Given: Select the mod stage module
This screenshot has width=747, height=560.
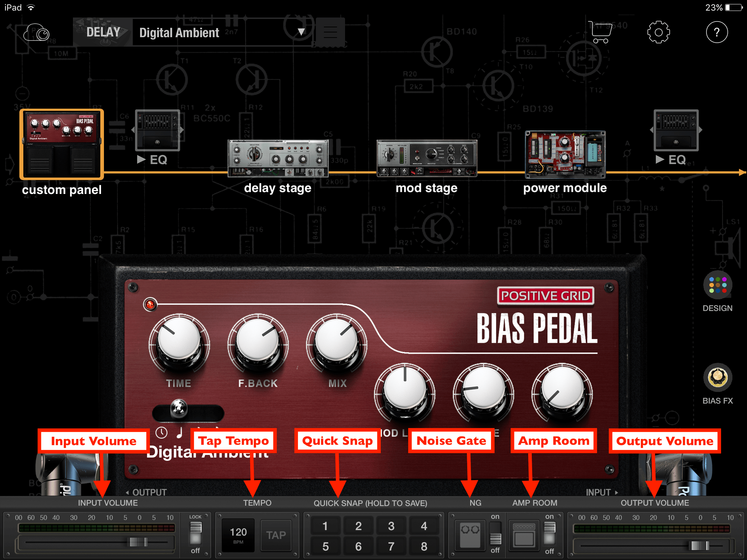Looking at the screenshot, I should tap(427, 157).
